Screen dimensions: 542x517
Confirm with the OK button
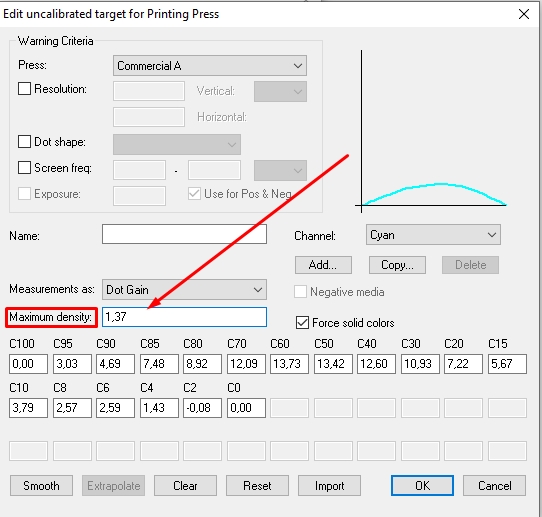tap(422, 486)
